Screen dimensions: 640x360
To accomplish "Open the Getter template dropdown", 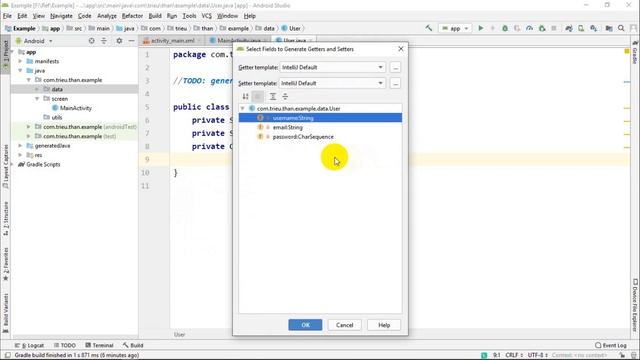I will [333, 67].
